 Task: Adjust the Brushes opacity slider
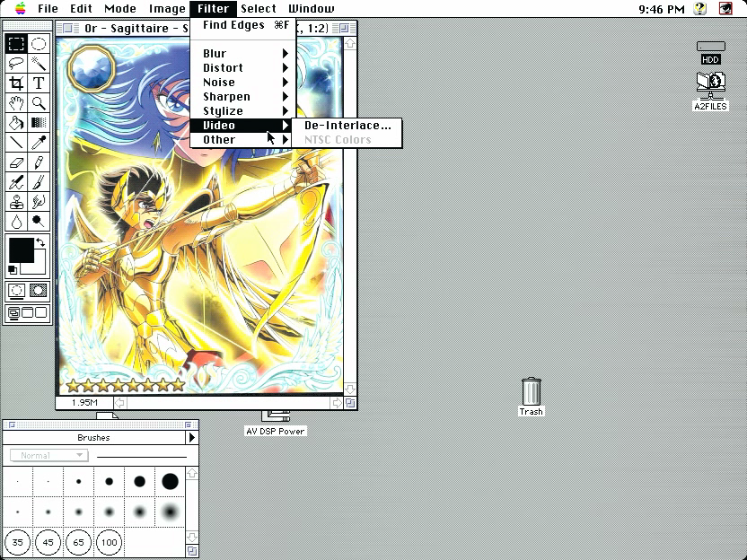(142, 456)
